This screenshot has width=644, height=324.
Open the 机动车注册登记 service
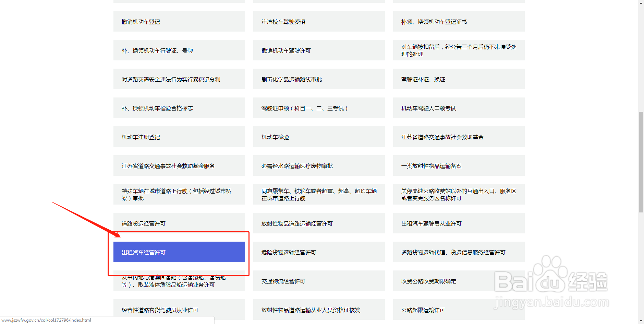click(179, 137)
